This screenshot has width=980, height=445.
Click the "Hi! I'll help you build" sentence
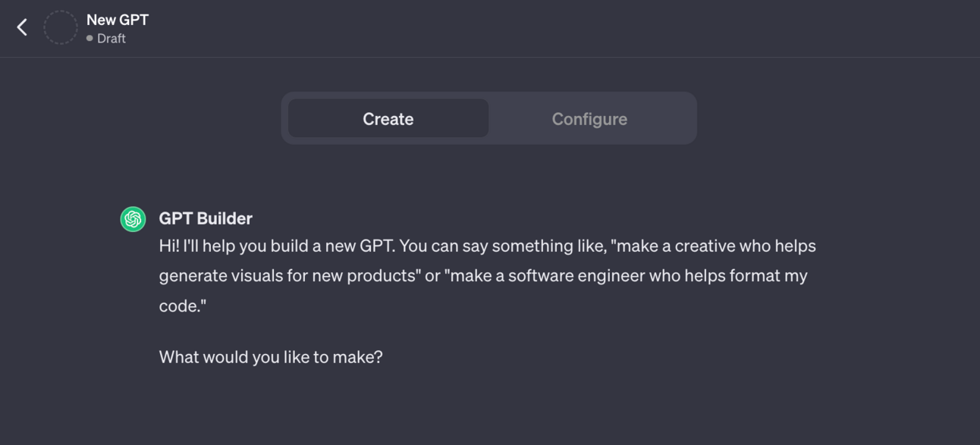(277, 246)
